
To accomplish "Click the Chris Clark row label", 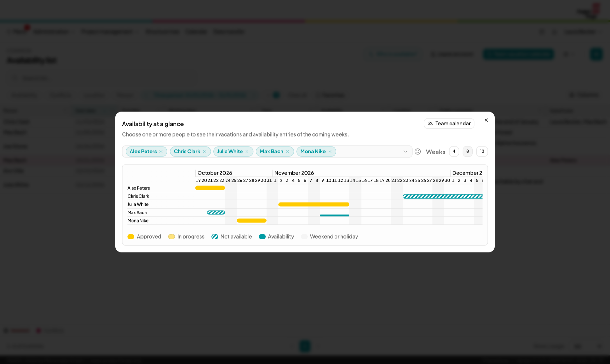I will 138,196.
